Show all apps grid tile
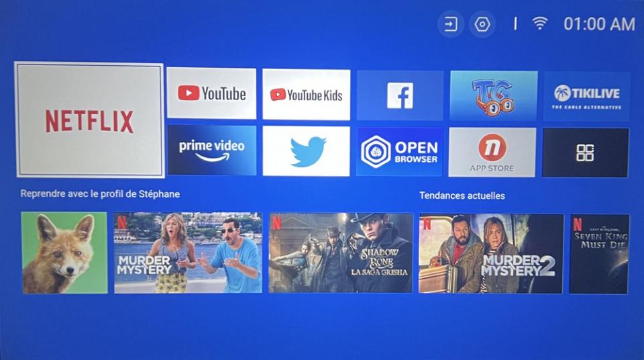 585,152
